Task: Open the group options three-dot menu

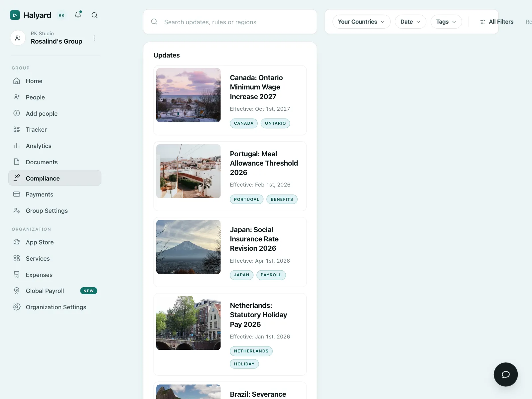Action: coord(94,38)
